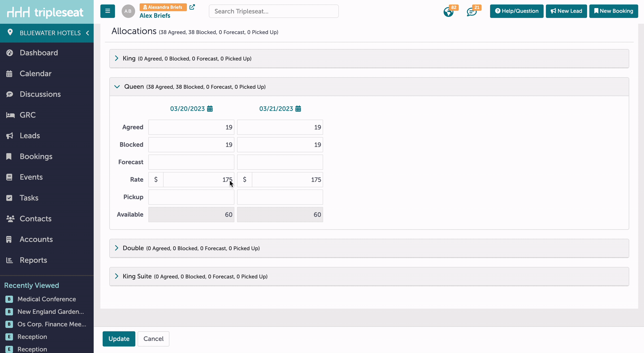Open the Alex Briefs profile link
The width and height of the screenshot is (644, 353).
click(155, 16)
